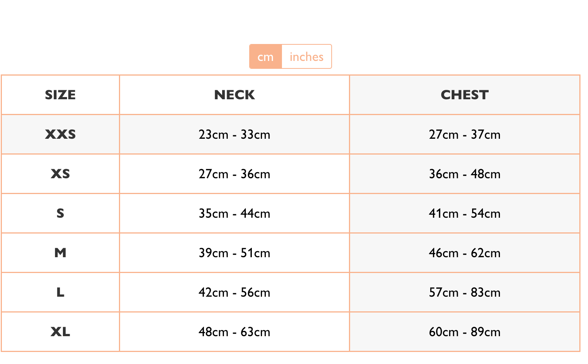Click the L chest value 57cm - 83cm

tap(465, 293)
